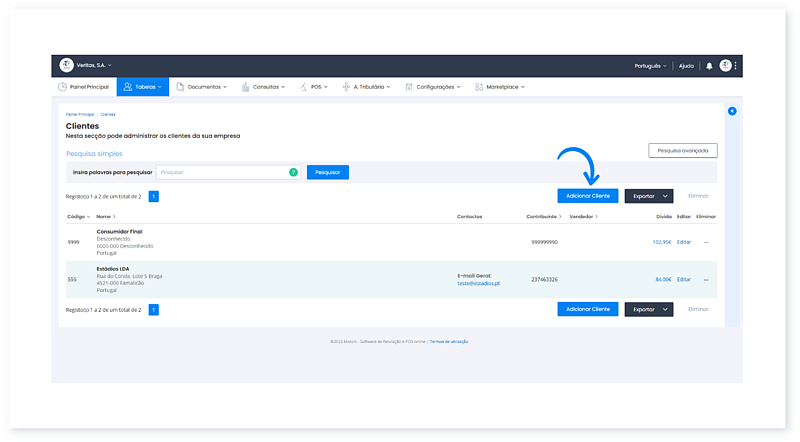Click the top Adicionar Cliente button
Viewport: 800px width, 442px height.
587,196
